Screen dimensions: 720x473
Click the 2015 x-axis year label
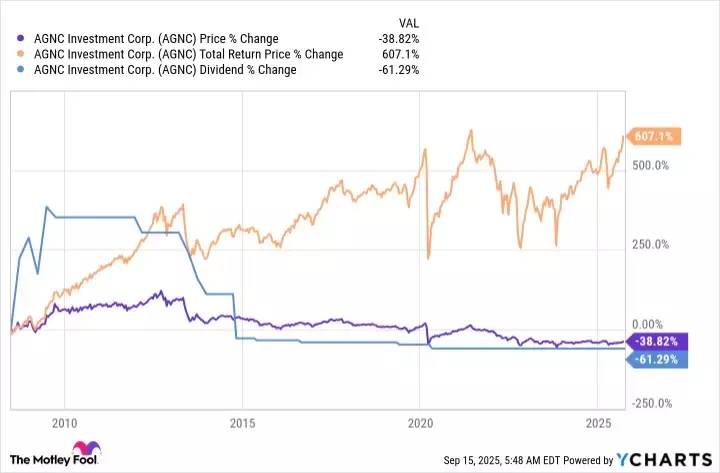point(241,423)
